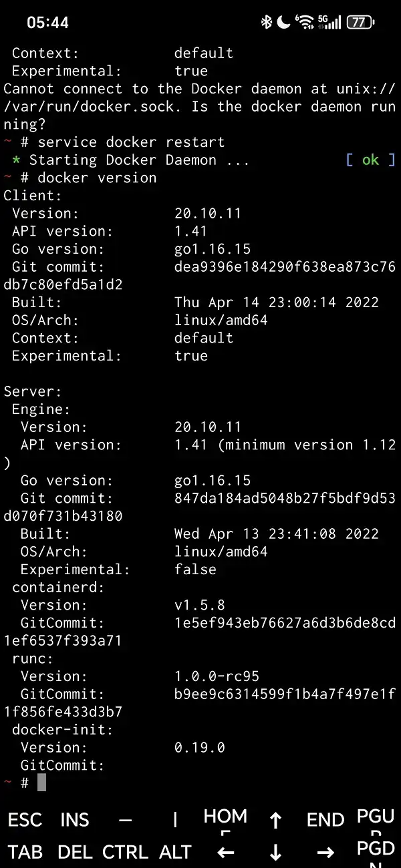Tap the DEL key

tap(75, 853)
